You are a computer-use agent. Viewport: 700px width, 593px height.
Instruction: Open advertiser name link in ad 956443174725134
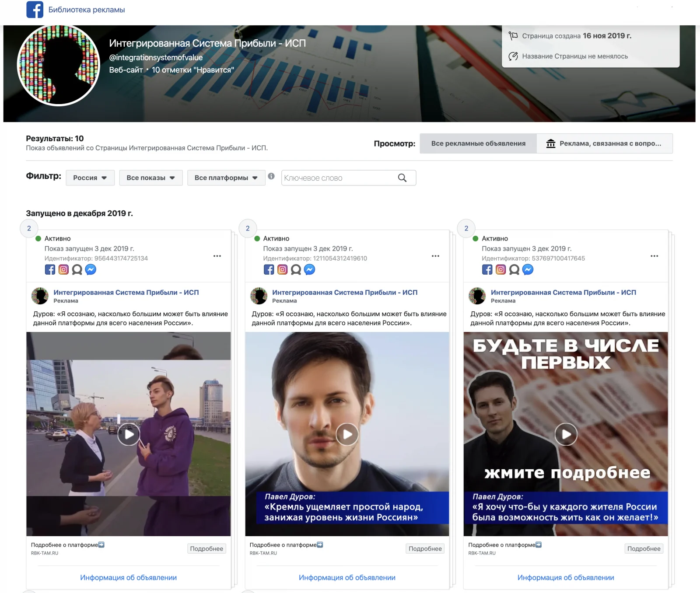tap(126, 292)
